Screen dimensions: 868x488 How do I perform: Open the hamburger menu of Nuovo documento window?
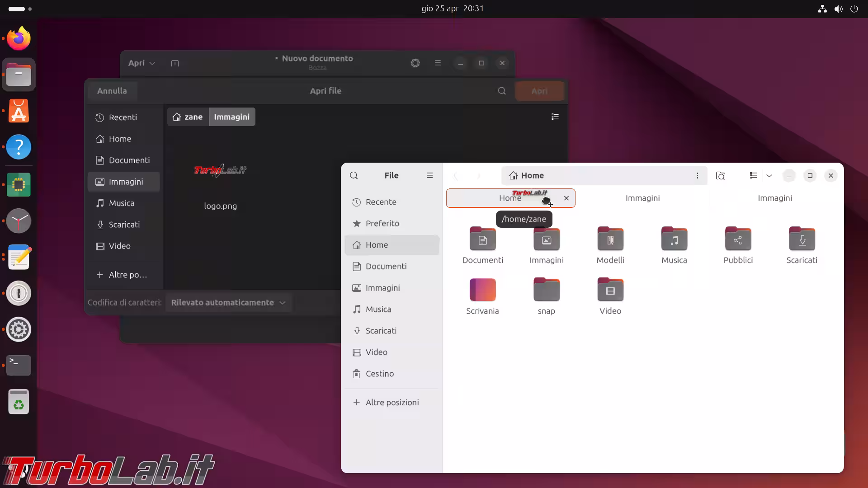pyautogui.click(x=438, y=63)
